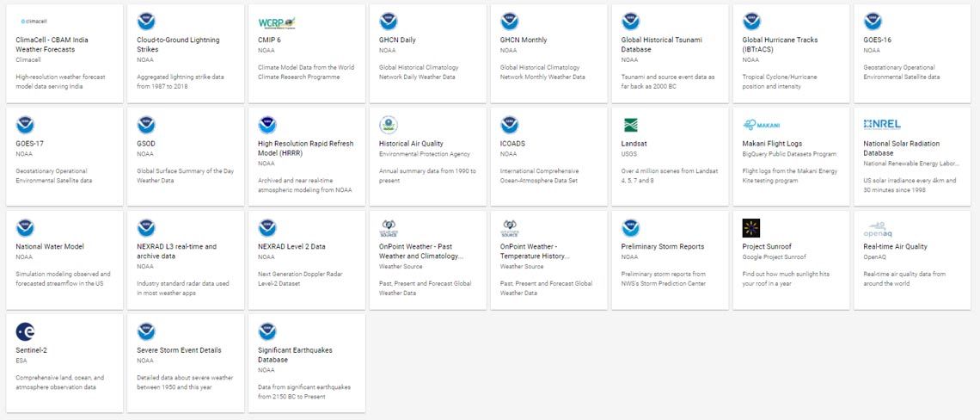Viewport: 980px width, 420px height.
Task: Click Weather Source logo on Past Weather and Climatology card
Action: [x=389, y=228]
